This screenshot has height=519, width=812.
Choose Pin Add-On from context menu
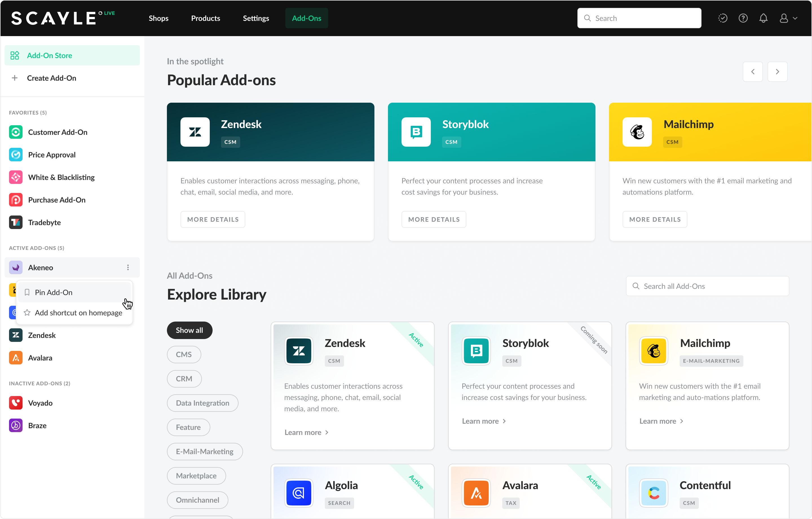coord(54,293)
